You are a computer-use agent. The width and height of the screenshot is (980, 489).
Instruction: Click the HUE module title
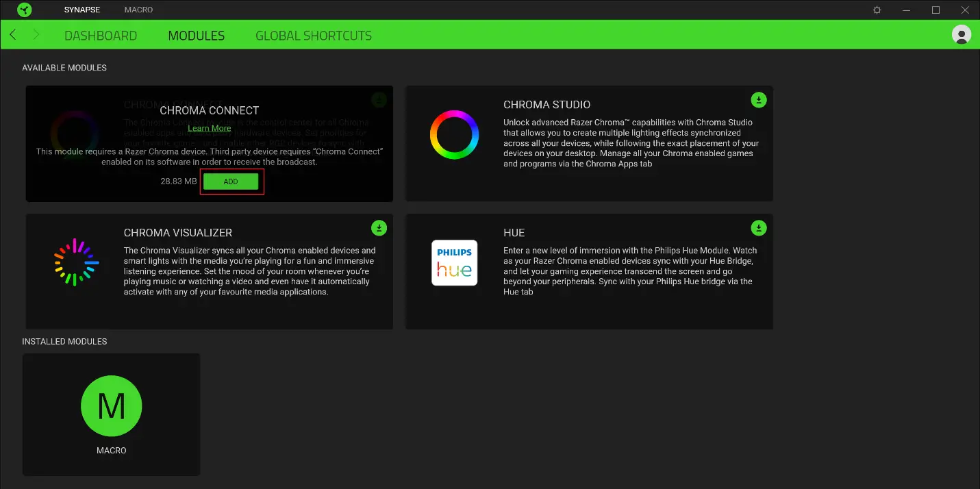pos(514,233)
